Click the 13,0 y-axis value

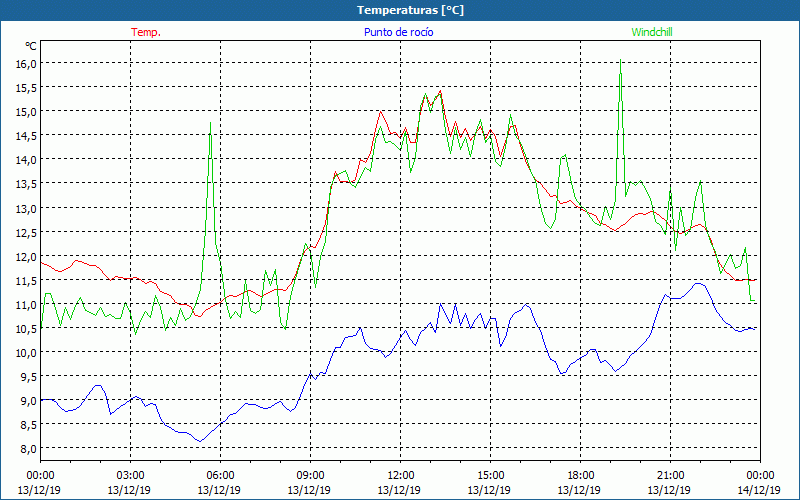tap(28, 208)
